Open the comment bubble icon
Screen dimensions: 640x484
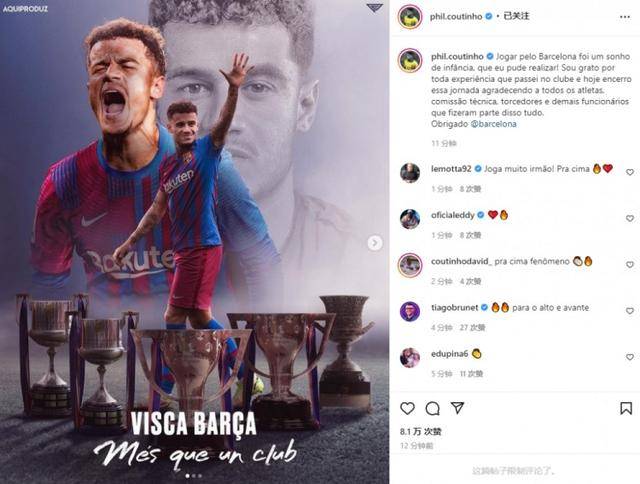click(432, 408)
